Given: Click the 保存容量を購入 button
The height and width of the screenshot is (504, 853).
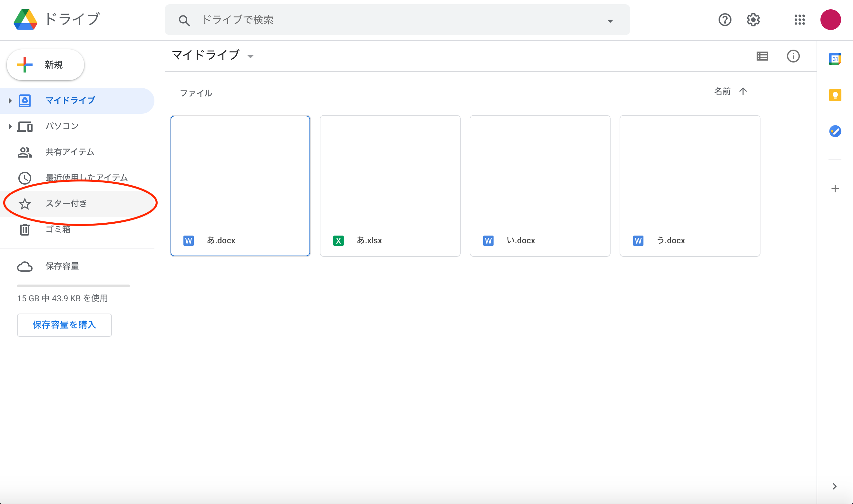Looking at the screenshot, I should (x=64, y=325).
